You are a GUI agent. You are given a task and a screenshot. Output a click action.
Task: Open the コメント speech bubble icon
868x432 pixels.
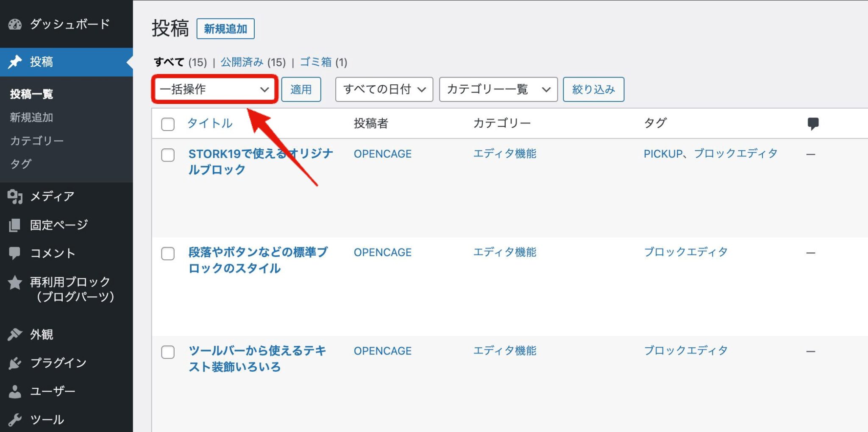15,253
